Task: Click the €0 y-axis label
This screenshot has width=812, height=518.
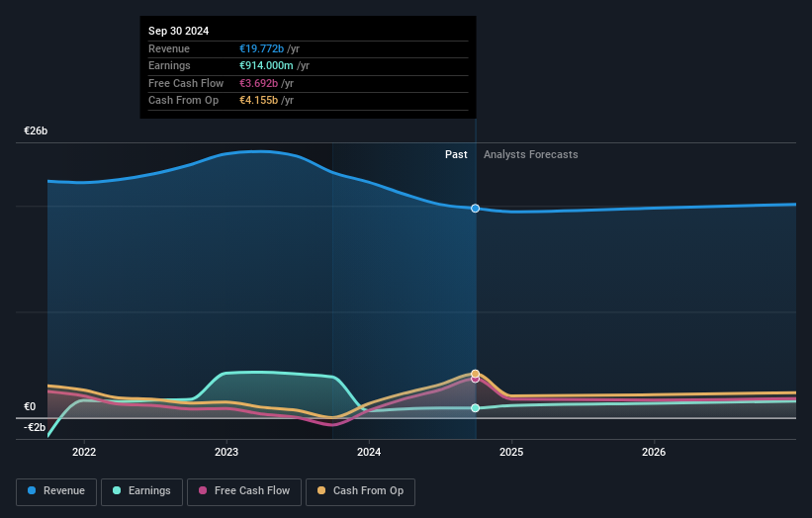Action: (x=30, y=406)
